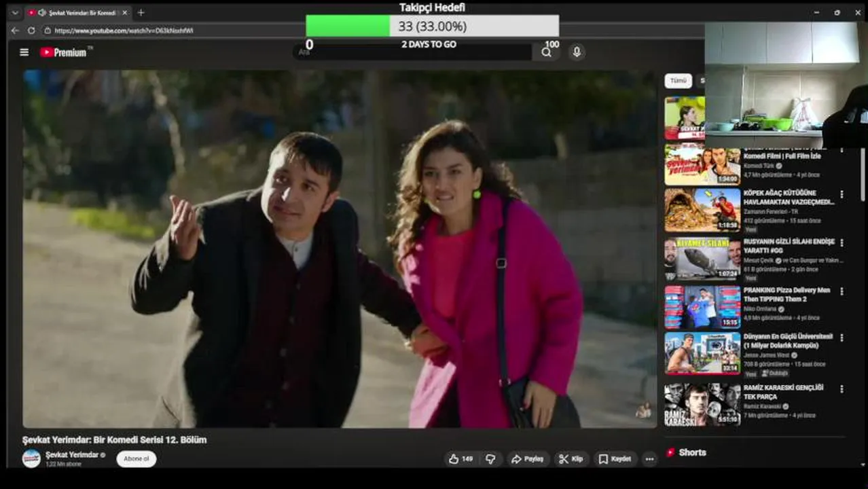Click video title 'Şevkat Yerimdar: Bir Komedi Serisi 12. Bölüm'
868x489 pixels.
[114, 439]
